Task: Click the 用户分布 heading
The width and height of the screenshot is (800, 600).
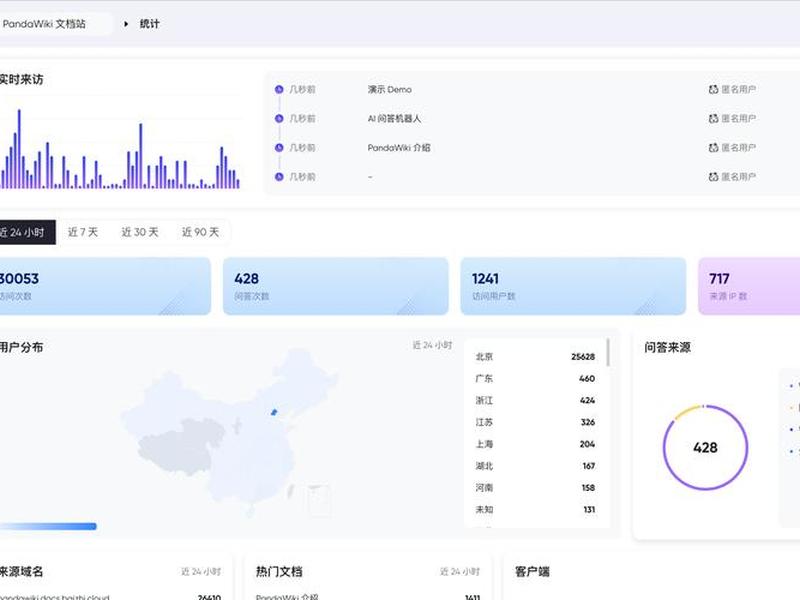Action: pyautogui.click(x=21, y=347)
